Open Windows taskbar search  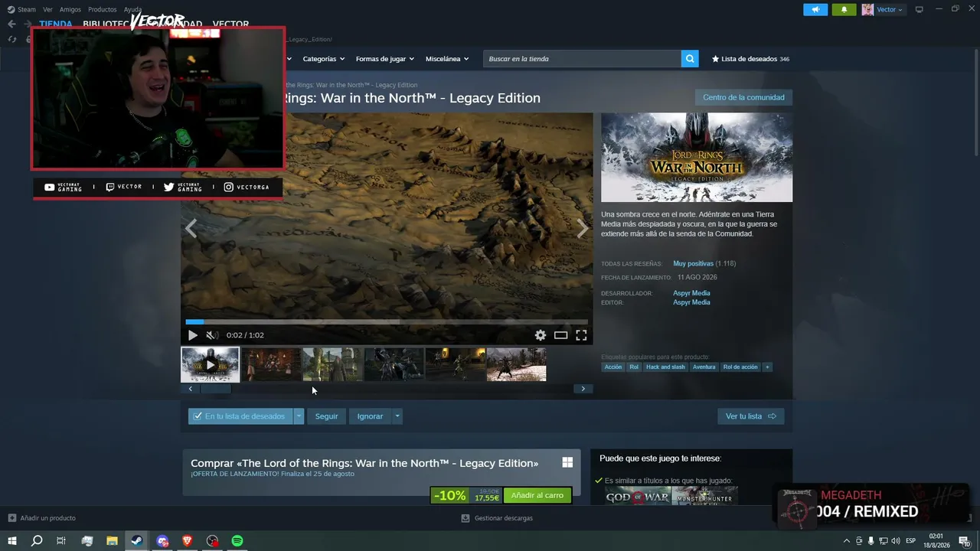37,541
